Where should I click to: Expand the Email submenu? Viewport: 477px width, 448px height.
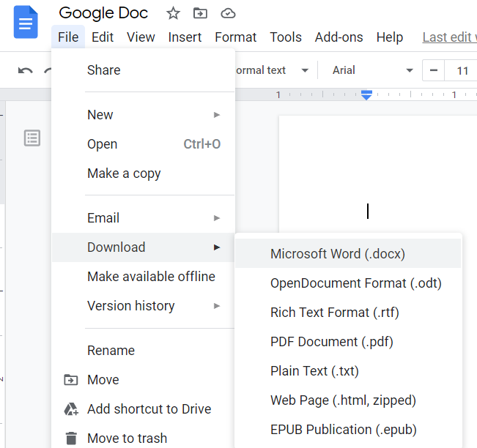(x=144, y=218)
